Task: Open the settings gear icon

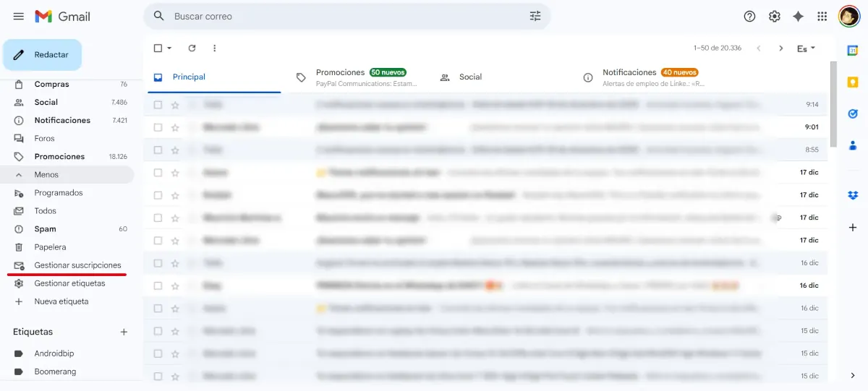Action: tap(775, 16)
